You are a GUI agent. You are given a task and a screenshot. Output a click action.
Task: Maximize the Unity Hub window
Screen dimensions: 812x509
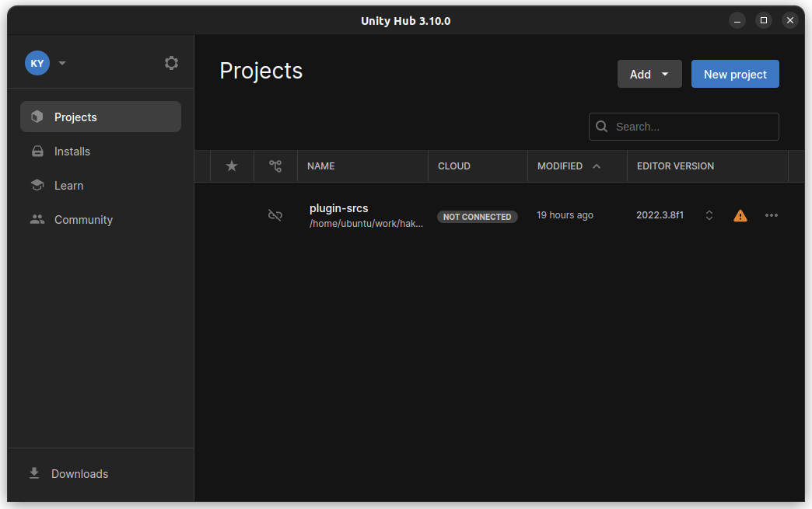pyautogui.click(x=763, y=21)
